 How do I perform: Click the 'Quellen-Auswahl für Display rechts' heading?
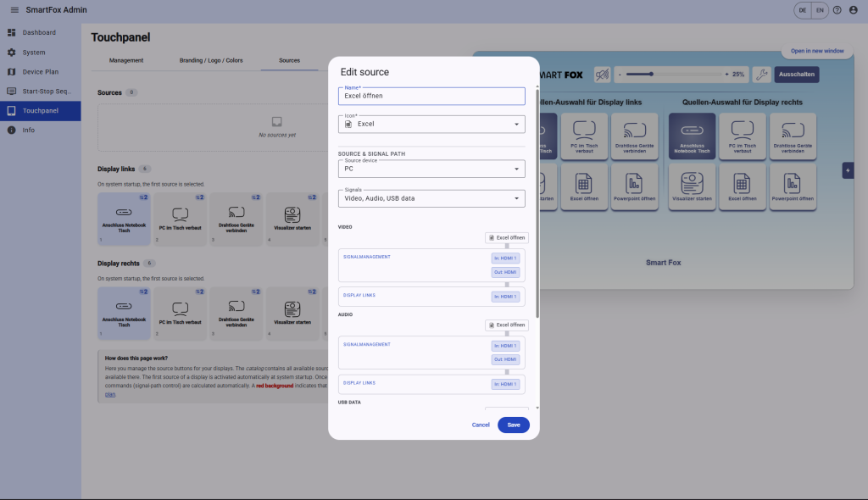coord(742,103)
